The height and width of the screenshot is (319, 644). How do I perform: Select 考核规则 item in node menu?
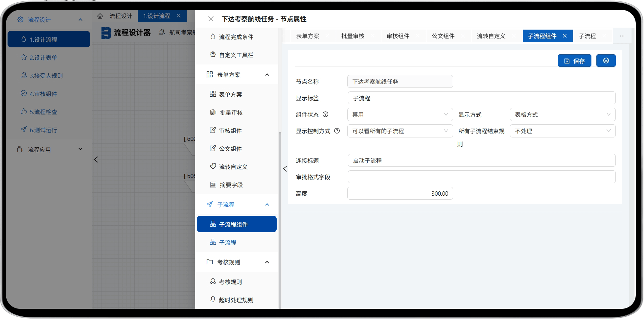click(237, 282)
